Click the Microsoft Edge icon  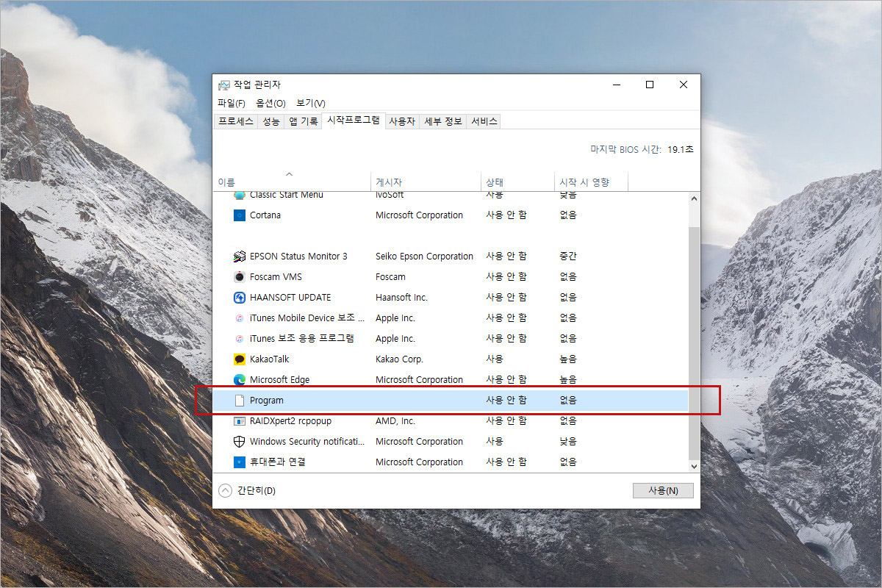(239, 380)
